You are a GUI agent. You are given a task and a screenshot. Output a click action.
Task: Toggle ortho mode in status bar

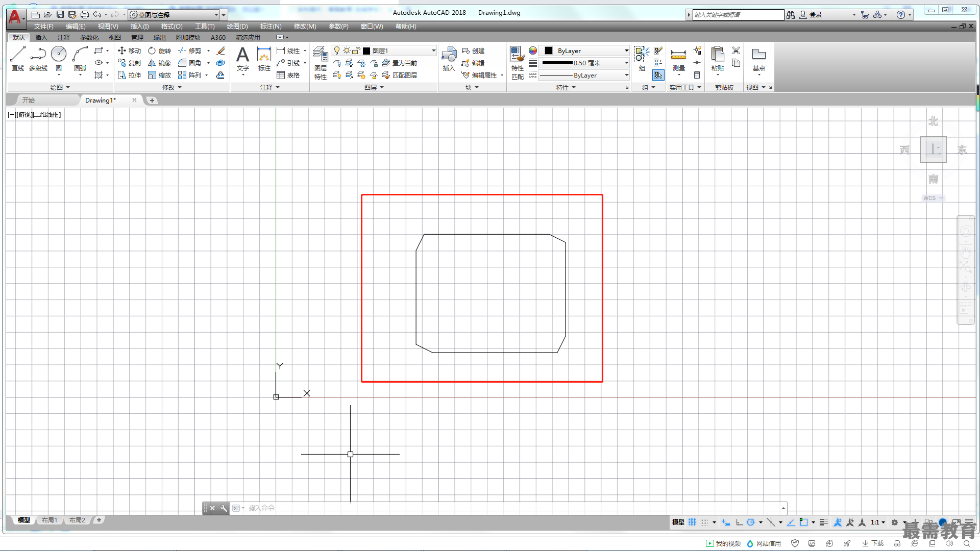tap(739, 522)
